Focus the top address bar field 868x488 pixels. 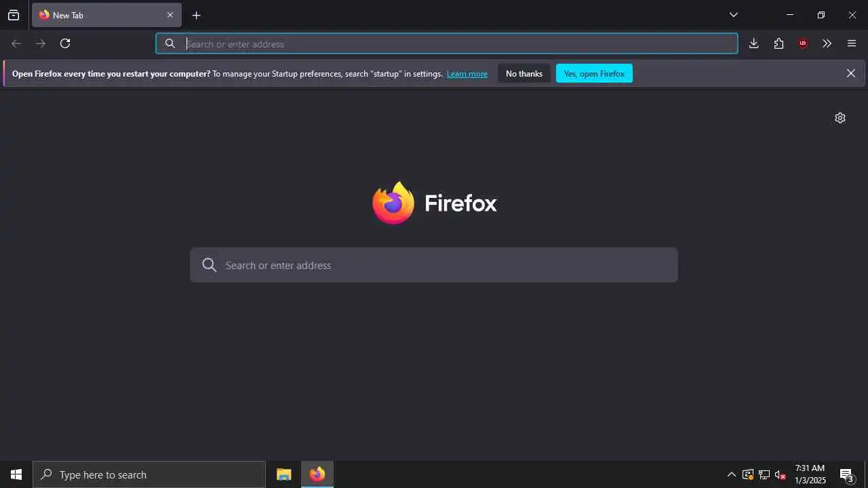[447, 43]
